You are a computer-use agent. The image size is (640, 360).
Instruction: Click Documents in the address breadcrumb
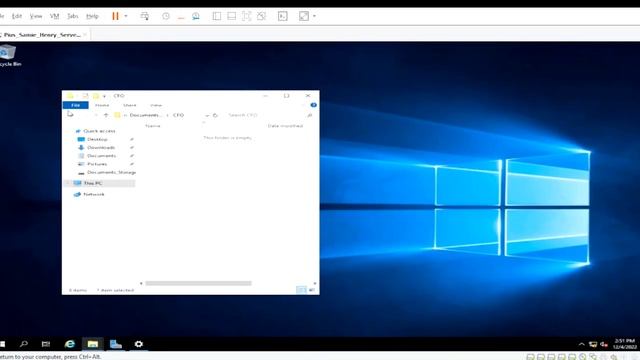144,115
